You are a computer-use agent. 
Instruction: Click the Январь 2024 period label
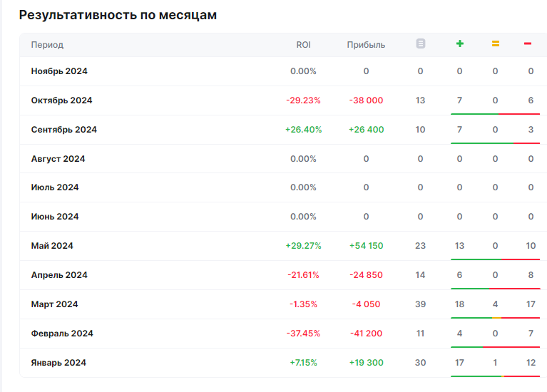click(x=58, y=363)
